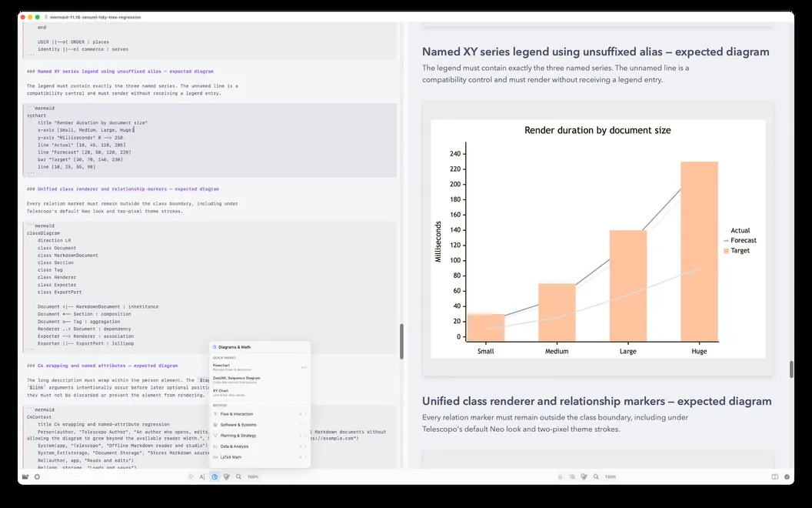Image resolution: width=812 pixels, height=508 pixels.
Task: Click the preview theme brush icon
Action: pos(584,477)
